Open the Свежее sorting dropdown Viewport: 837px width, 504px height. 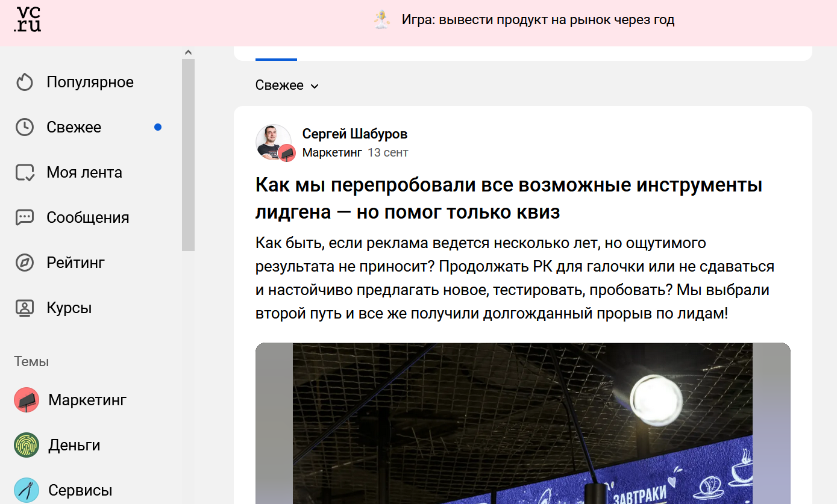(287, 85)
